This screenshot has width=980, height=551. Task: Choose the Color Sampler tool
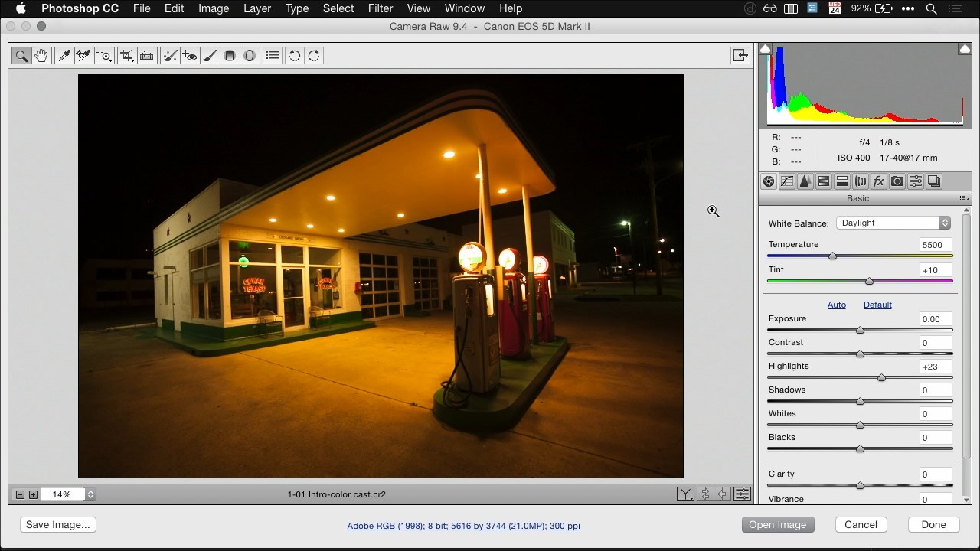[83, 55]
